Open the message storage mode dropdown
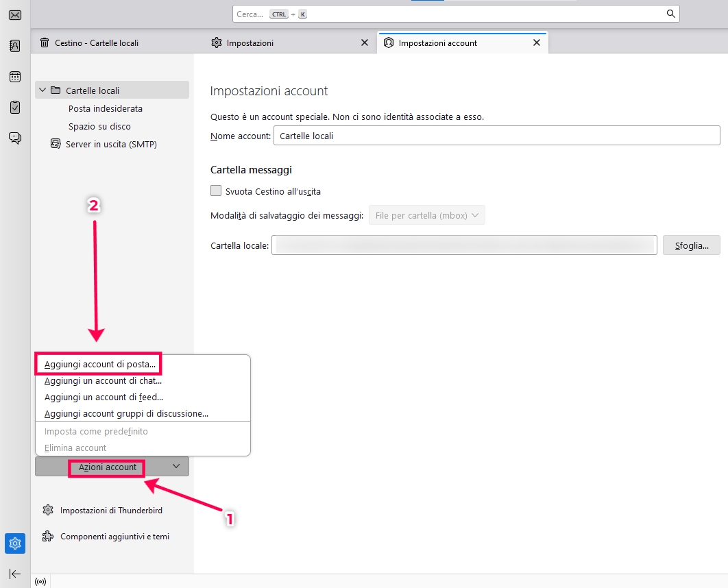 [x=426, y=215]
